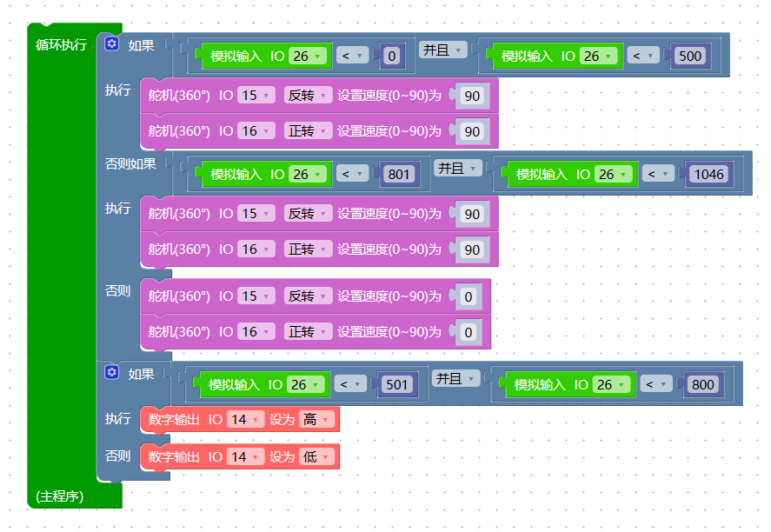771x532 pixels.
Task: Edit the 501 comparison value
Action: tap(397, 384)
